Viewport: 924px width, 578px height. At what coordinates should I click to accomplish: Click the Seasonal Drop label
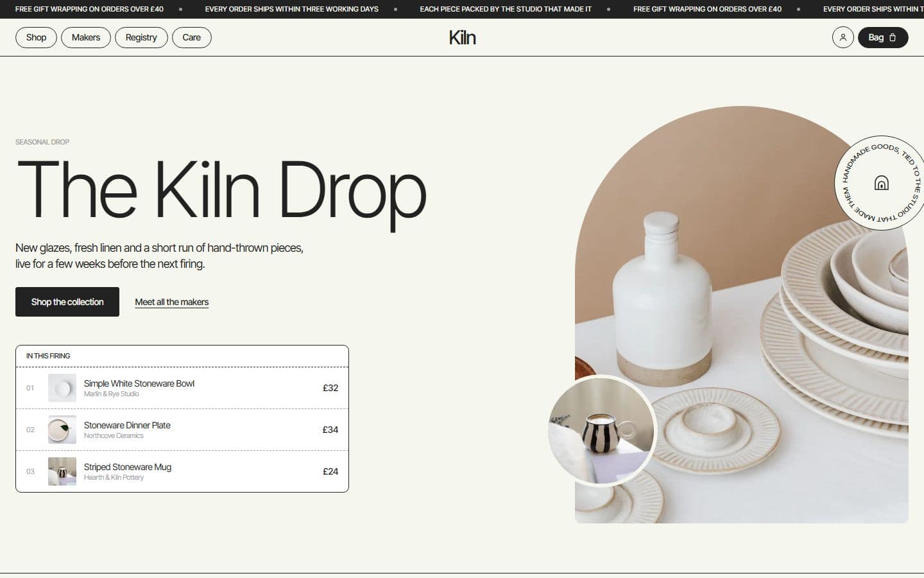[x=42, y=142]
